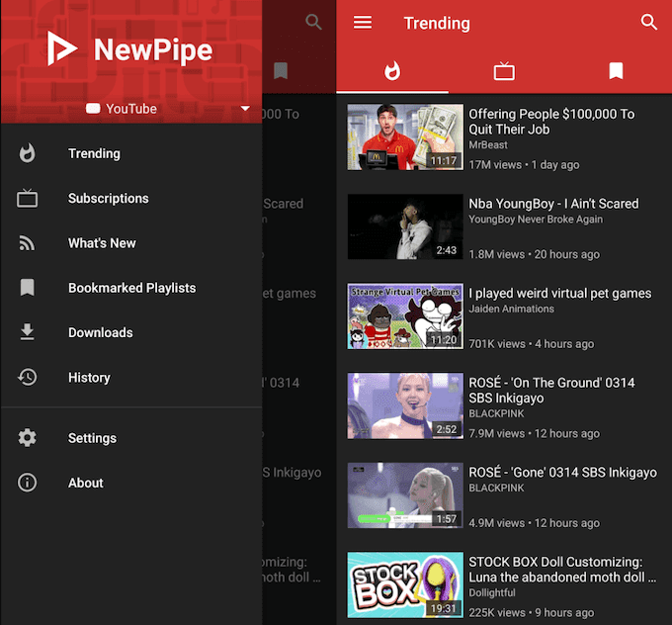Click the clock History icon
Screen dimensions: 672x625
tap(27, 377)
